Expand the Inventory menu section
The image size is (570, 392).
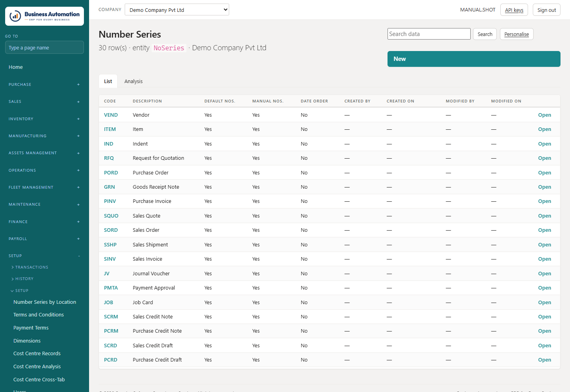coord(44,119)
